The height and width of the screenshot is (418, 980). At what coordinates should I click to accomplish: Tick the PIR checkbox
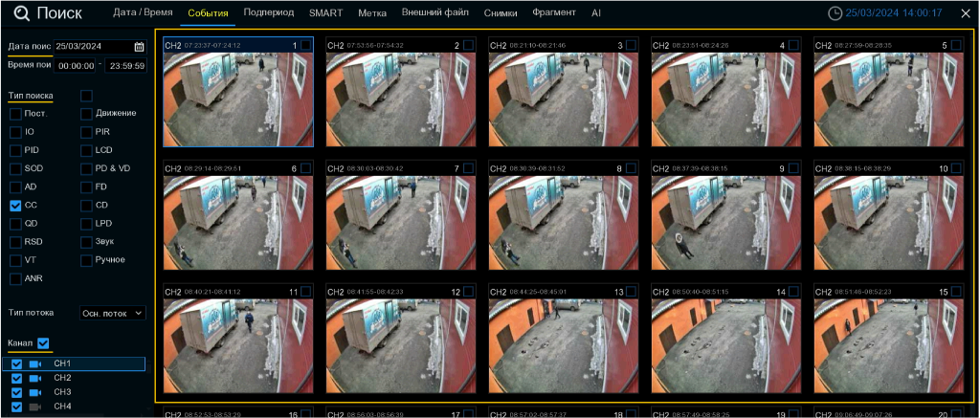click(x=86, y=132)
